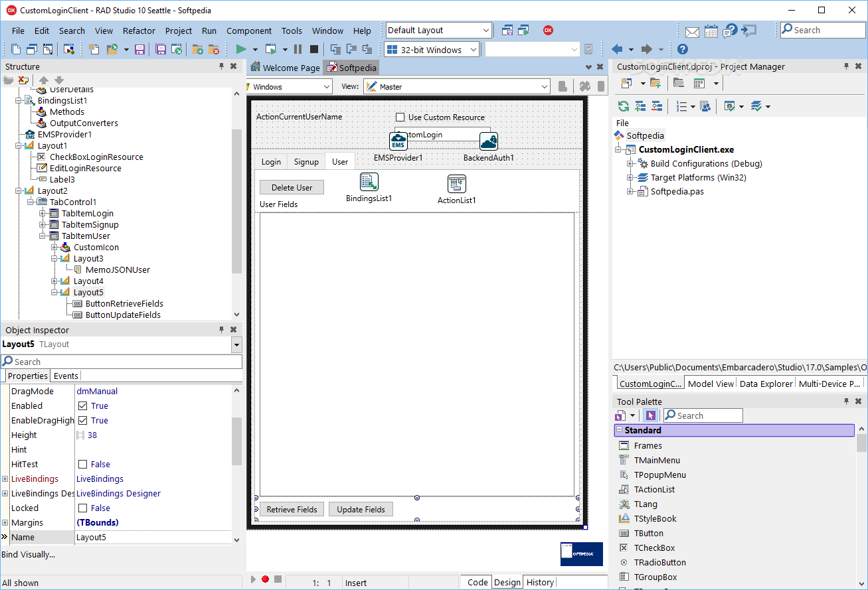Viewport: 868px width, 590px height.
Task: Click the Retrieve Fields button
Action: pyautogui.click(x=292, y=510)
